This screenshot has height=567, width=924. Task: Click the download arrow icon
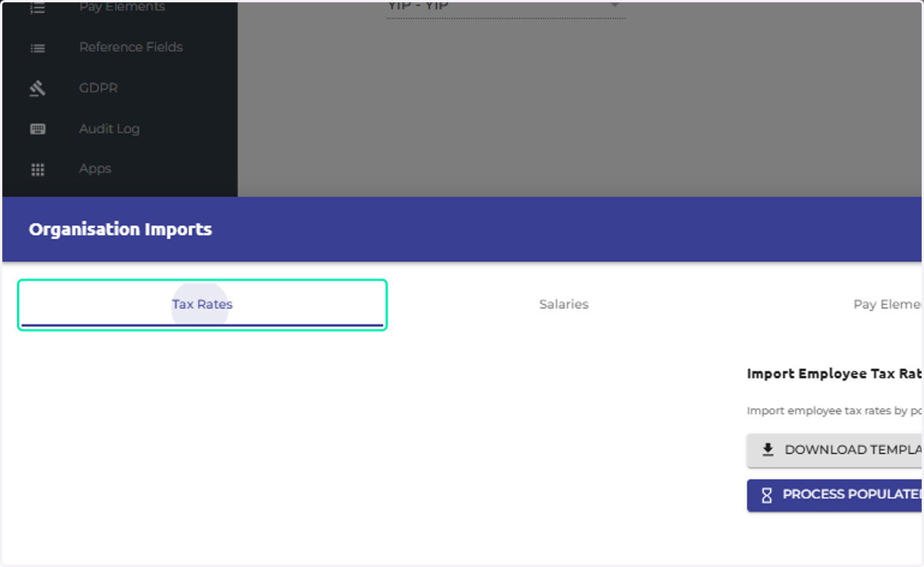(x=767, y=450)
